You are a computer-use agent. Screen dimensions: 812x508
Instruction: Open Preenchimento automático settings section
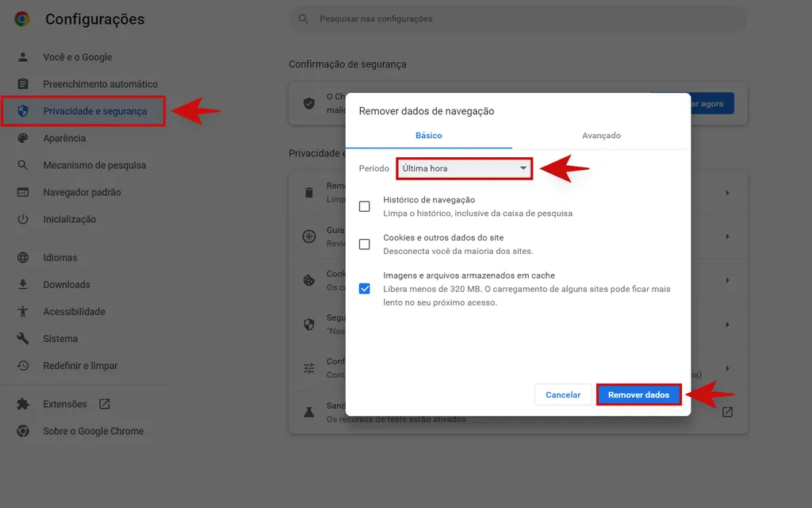101,84
